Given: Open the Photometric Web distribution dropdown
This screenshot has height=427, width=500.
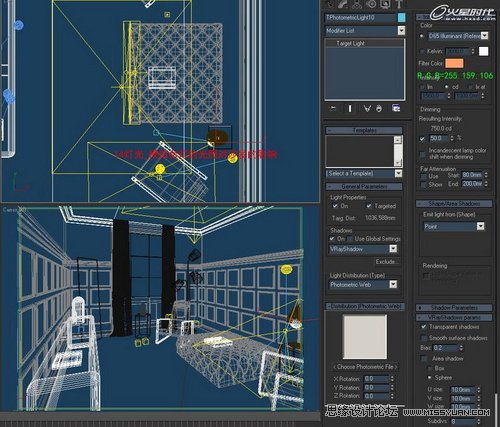Looking at the screenshot, I should tap(393, 284).
